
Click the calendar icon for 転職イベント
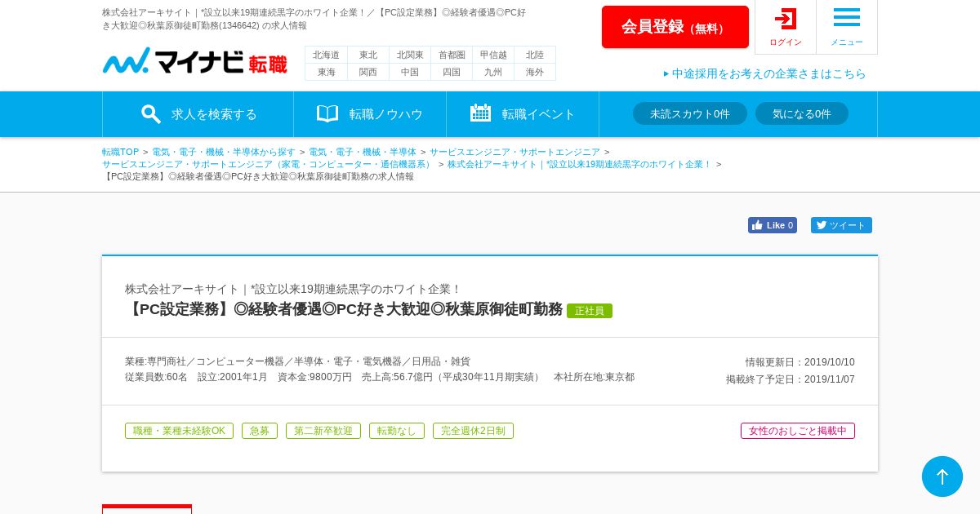480,113
